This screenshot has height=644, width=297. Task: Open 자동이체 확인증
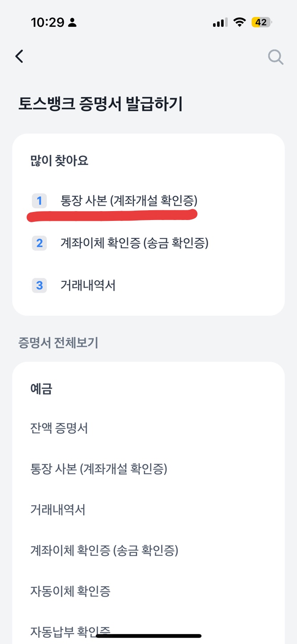coord(71,591)
